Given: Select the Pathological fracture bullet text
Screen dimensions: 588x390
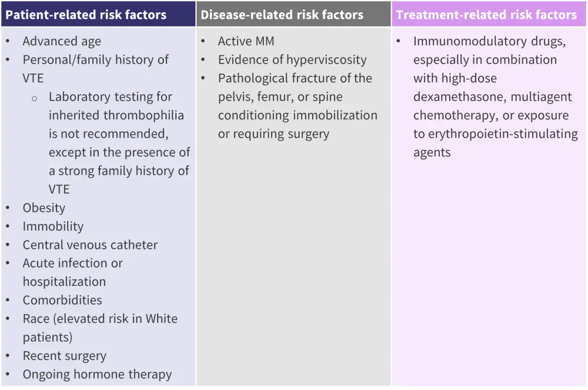Looking at the screenshot, I should pyautogui.click(x=295, y=78).
